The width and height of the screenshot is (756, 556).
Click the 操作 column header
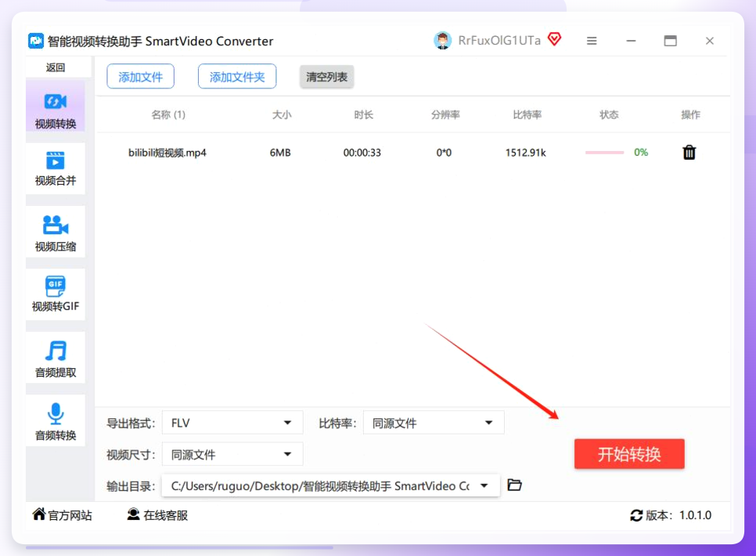tap(690, 114)
